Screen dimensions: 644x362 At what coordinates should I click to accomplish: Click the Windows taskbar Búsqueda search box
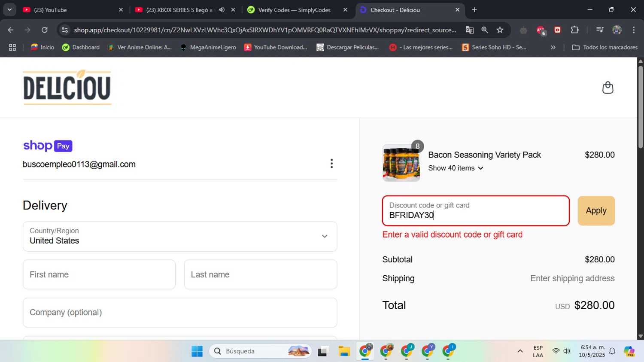[260, 351]
